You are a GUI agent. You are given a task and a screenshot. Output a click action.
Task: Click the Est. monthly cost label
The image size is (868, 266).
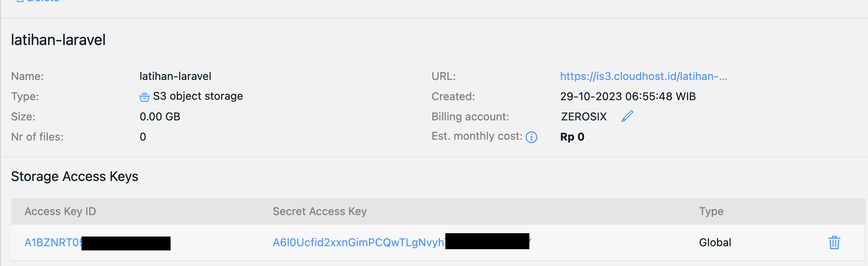(477, 136)
